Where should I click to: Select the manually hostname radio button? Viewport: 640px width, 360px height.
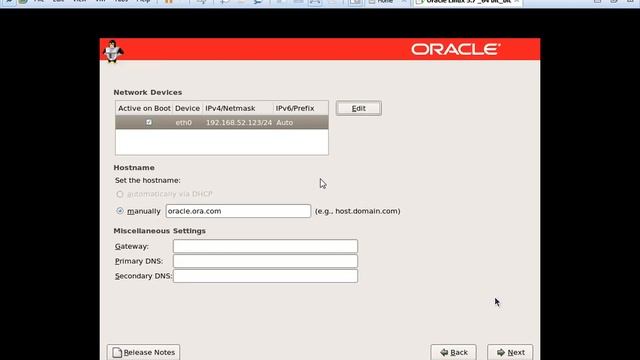(x=120, y=211)
